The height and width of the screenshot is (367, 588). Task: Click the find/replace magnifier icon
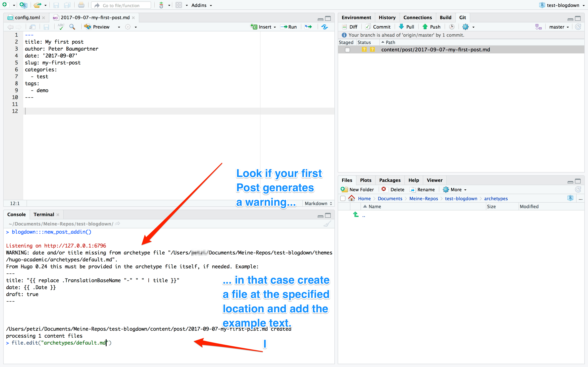click(x=72, y=27)
